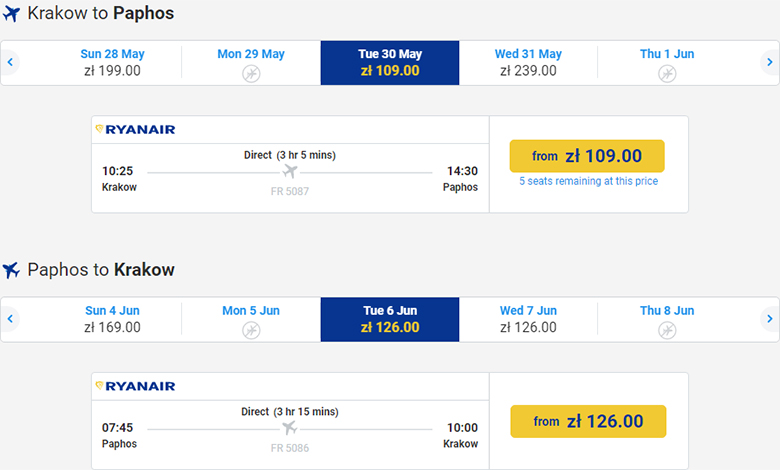Choose the Wed 7 Jun return date
The image size is (780, 470).
(528, 319)
